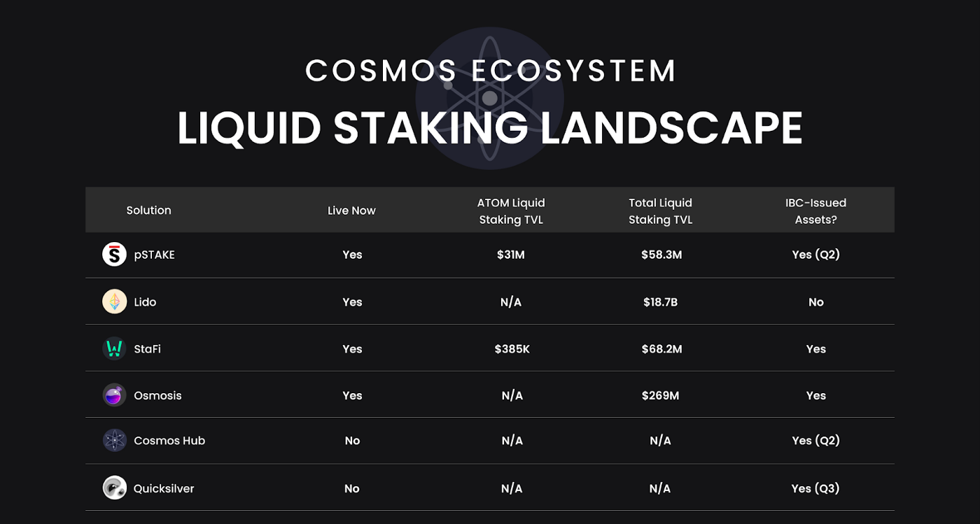Viewport: 980px width, 524px height.
Task: Click the pSTAKE solution name
Action: [x=154, y=255]
